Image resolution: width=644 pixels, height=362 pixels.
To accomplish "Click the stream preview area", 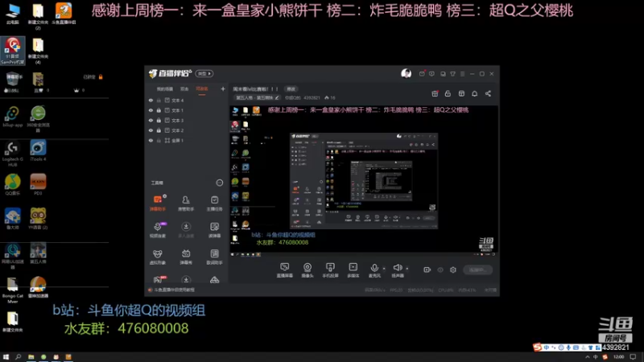I will tap(364, 181).
